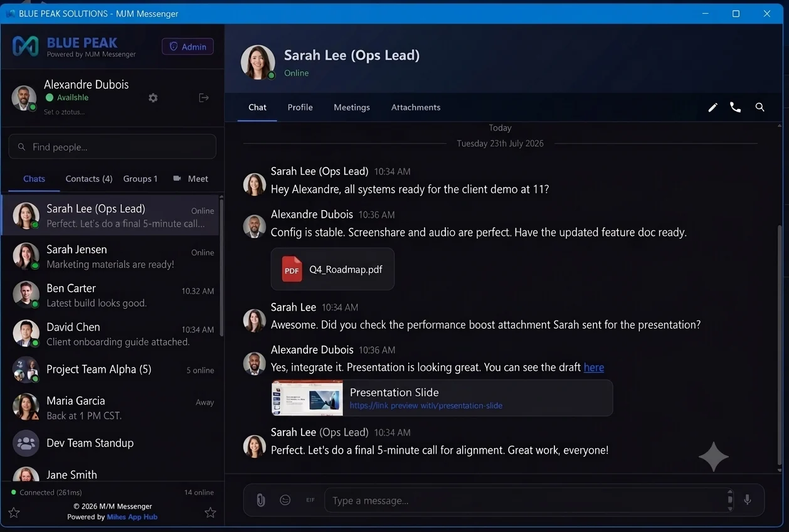Click David Chen's avatar in chat list
Image resolution: width=789 pixels, height=532 pixels.
click(26, 334)
